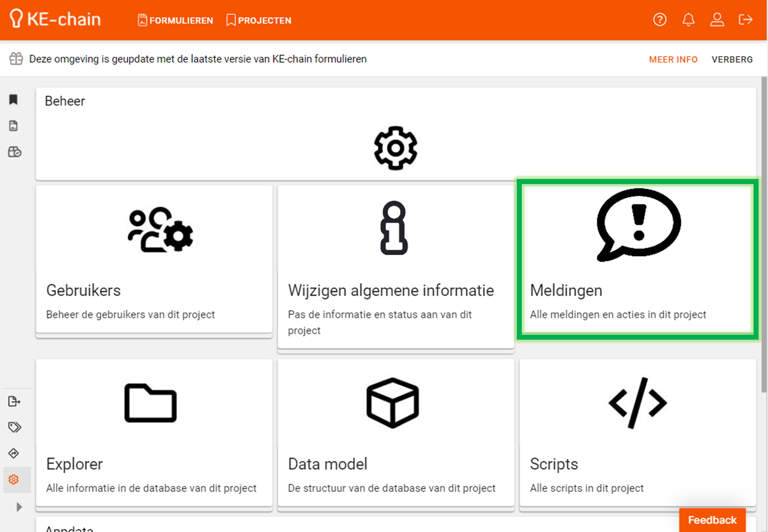Open the Data model card

396,432
